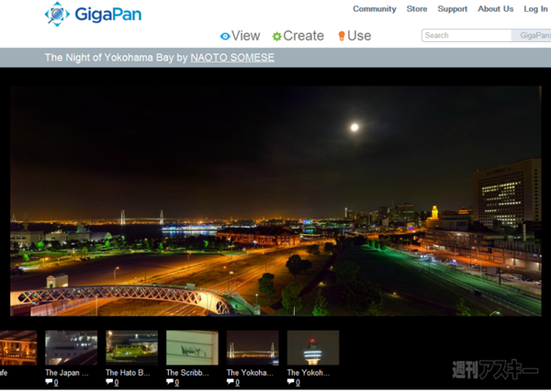Viewport: 551px width, 392px height.
Task: Click the moon in the panorama
Action: click(354, 128)
